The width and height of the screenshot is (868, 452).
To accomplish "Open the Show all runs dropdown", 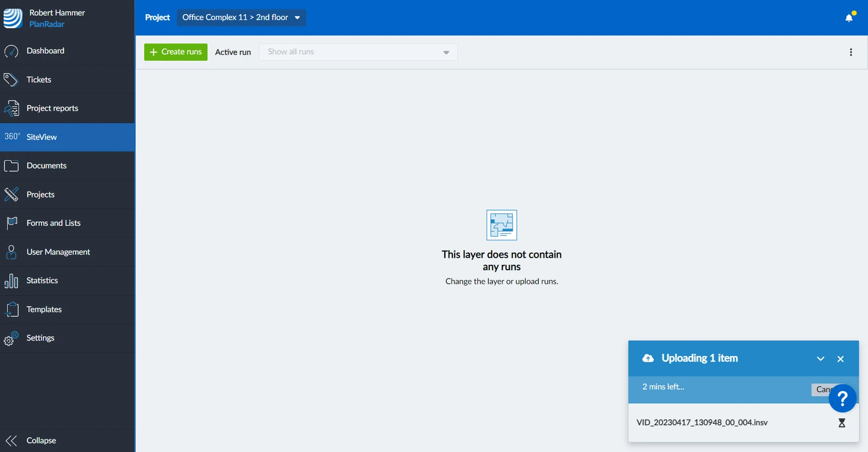I will pos(359,52).
